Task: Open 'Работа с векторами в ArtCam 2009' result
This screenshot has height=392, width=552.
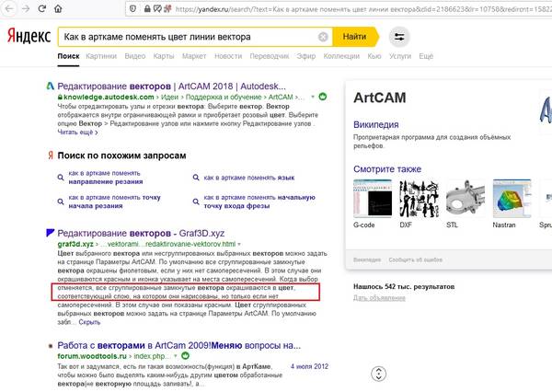Action: point(179,345)
